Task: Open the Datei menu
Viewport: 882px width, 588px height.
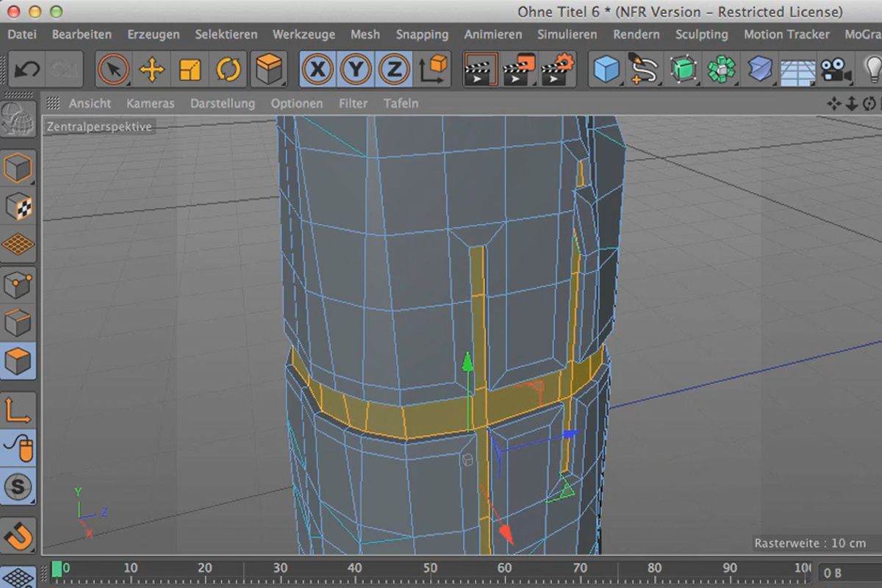Action: 22,34
